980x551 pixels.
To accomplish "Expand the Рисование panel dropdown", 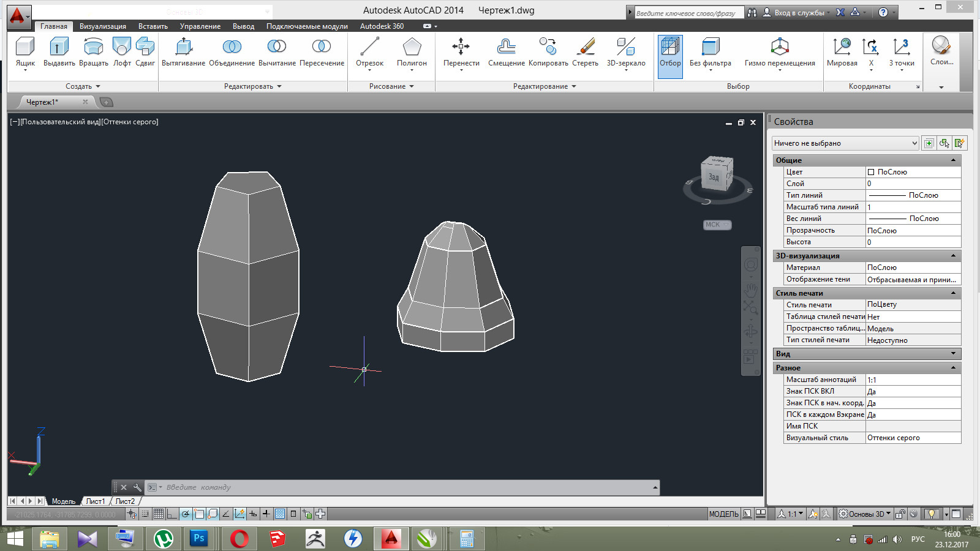I will [391, 86].
